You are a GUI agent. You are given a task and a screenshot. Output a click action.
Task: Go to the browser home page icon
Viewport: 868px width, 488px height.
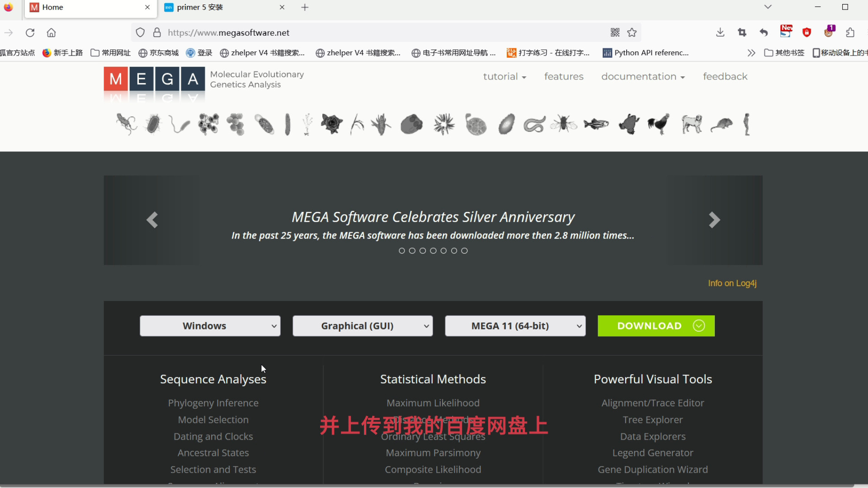coord(51,33)
